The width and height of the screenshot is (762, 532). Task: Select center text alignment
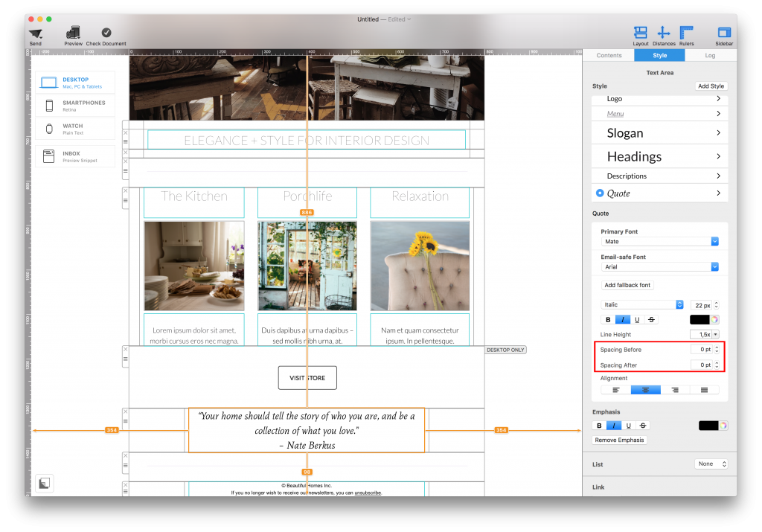tap(645, 390)
